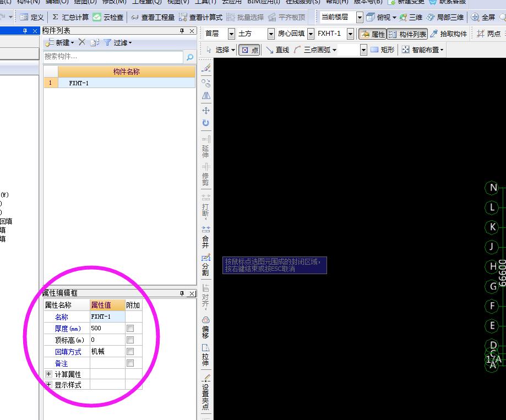The width and height of the screenshot is (506, 420).
Task: Delete the selected component with X icon
Action: coord(81,42)
